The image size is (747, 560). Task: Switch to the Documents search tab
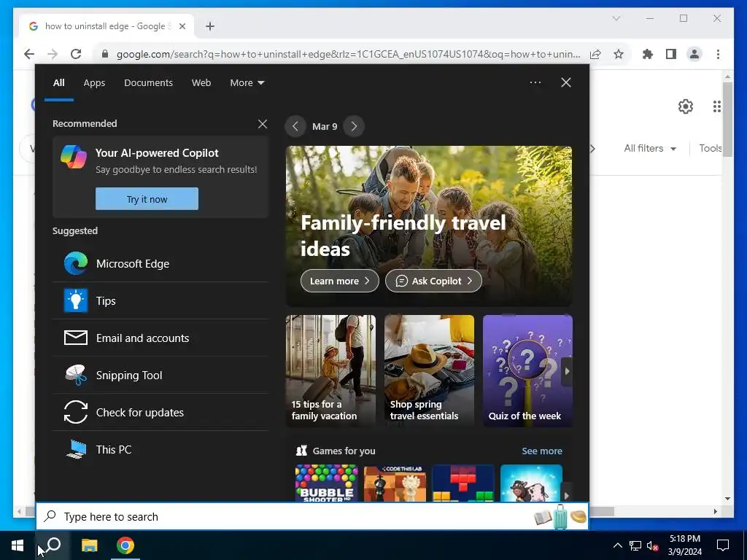click(x=148, y=83)
